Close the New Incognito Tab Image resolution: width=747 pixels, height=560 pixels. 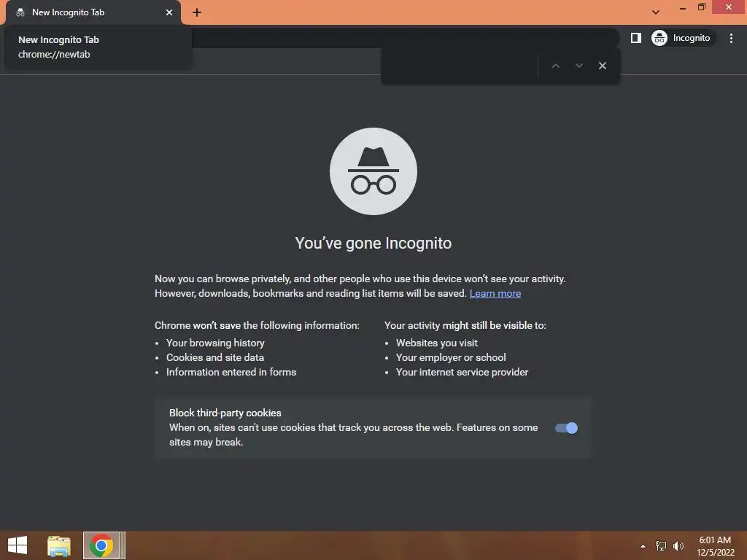[x=169, y=12]
